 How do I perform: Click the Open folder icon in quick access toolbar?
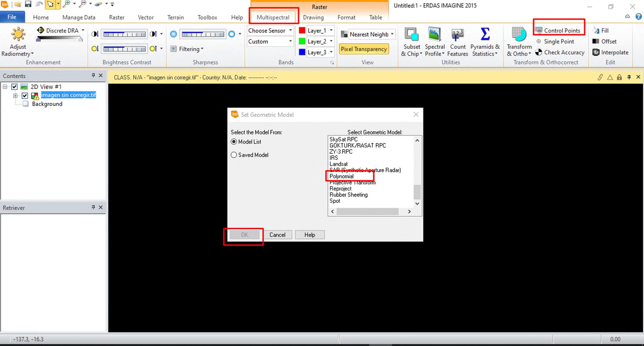coord(18,4)
